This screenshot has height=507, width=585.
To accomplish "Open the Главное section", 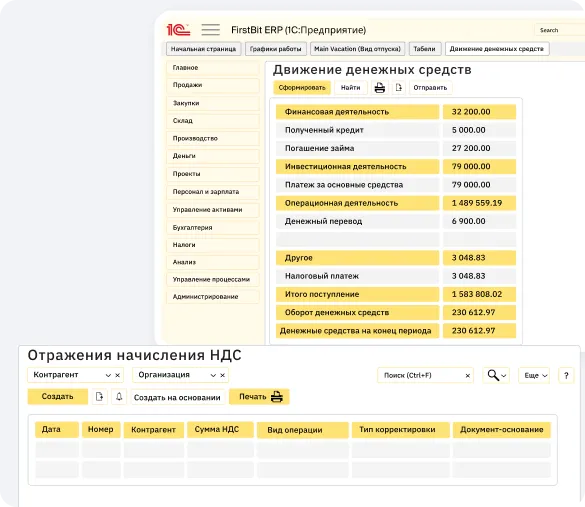I will tap(213, 68).
